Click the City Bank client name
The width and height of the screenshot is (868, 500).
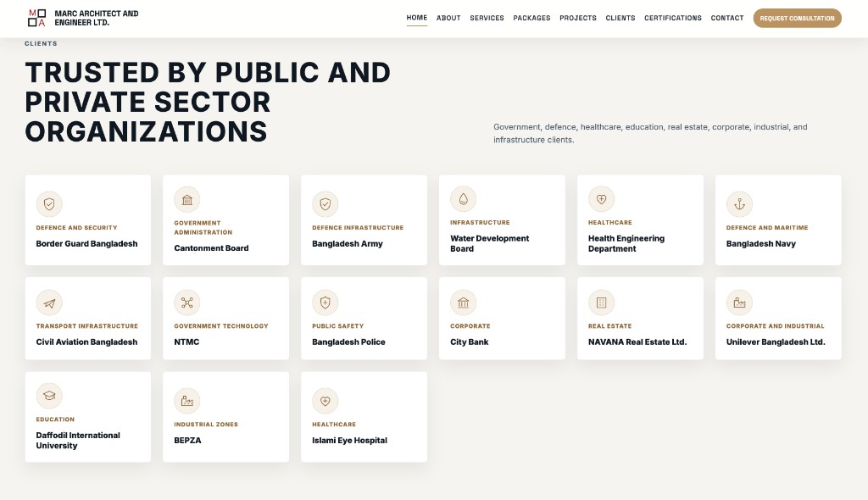coord(470,342)
